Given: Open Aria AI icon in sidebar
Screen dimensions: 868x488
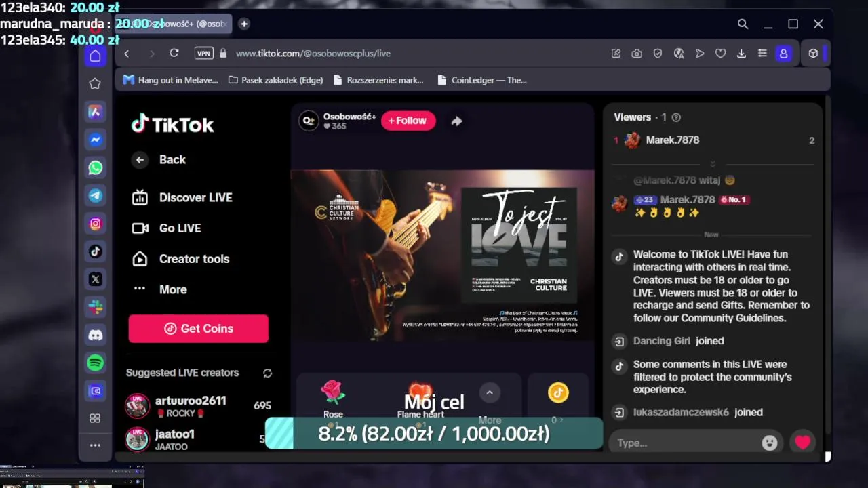Looking at the screenshot, I should (x=95, y=112).
